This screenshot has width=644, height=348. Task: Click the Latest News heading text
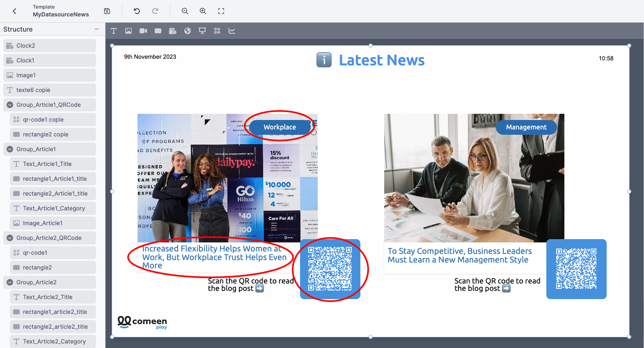pyautogui.click(x=382, y=60)
